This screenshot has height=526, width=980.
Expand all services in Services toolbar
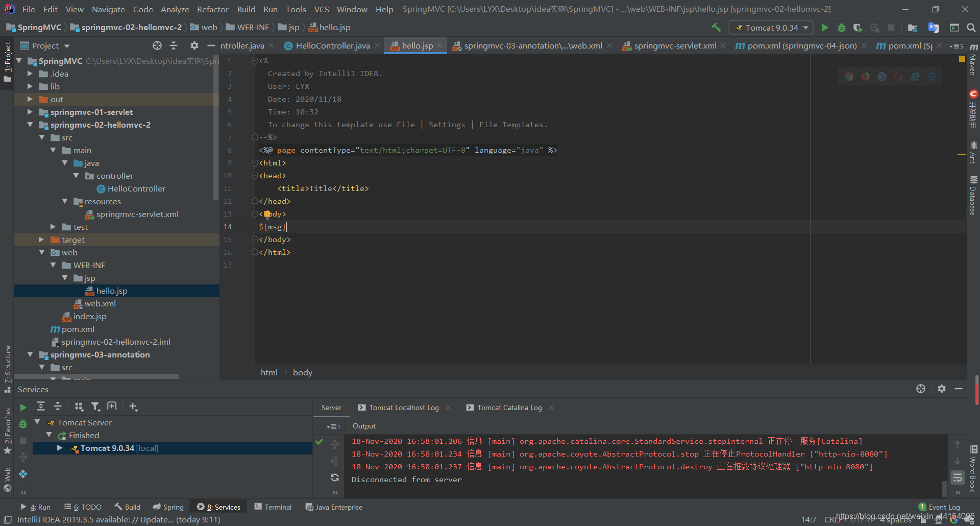[x=41, y=407]
